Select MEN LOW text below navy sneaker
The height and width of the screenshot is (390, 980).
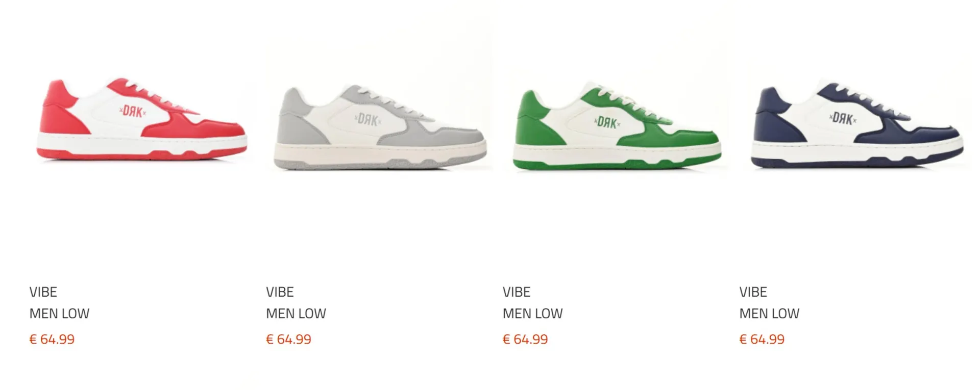click(770, 314)
